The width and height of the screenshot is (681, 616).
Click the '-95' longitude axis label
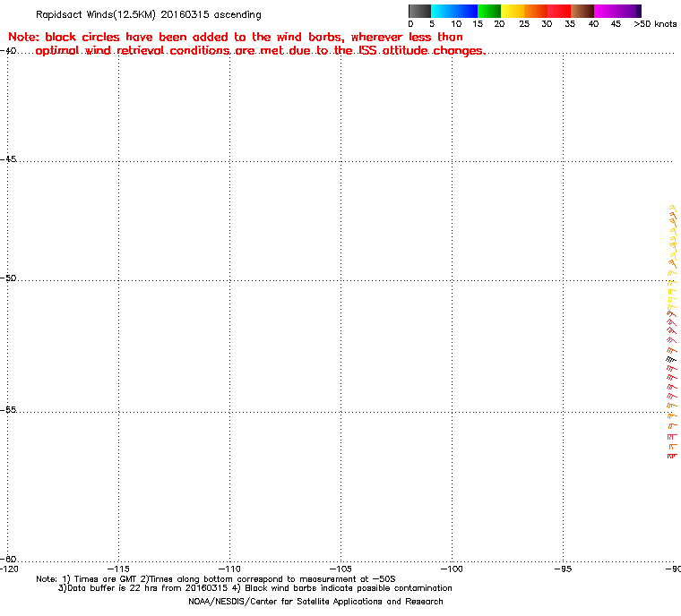click(x=564, y=569)
